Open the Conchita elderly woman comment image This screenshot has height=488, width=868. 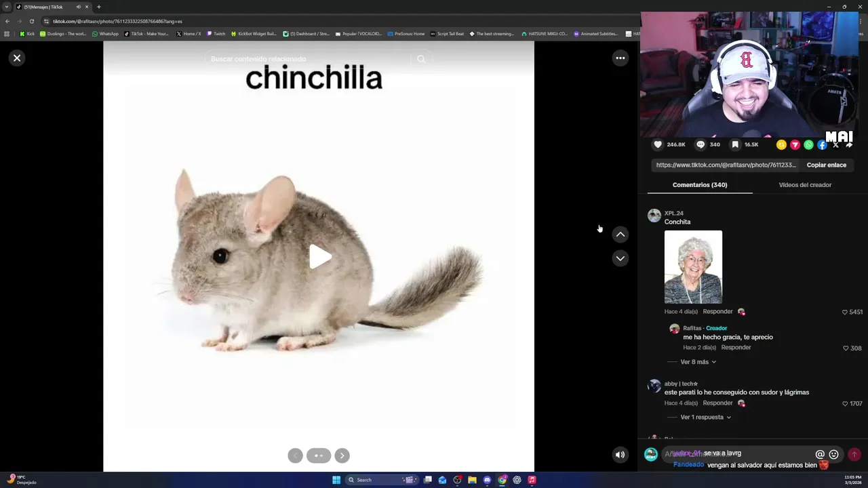point(693,267)
